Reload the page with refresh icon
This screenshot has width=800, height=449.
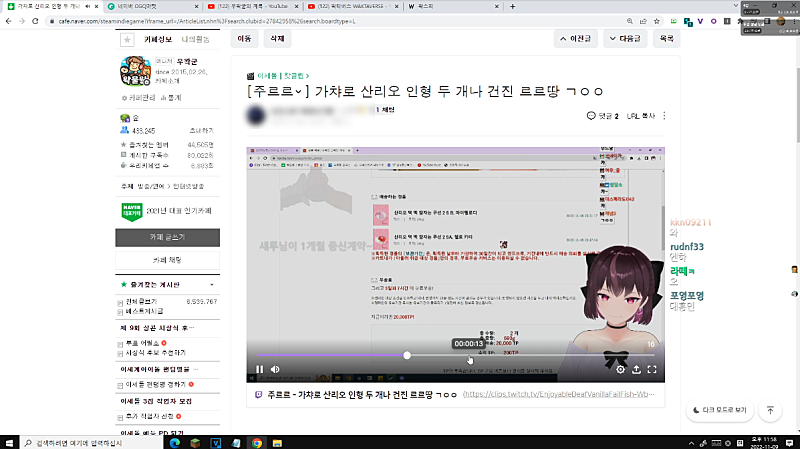coord(35,21)
